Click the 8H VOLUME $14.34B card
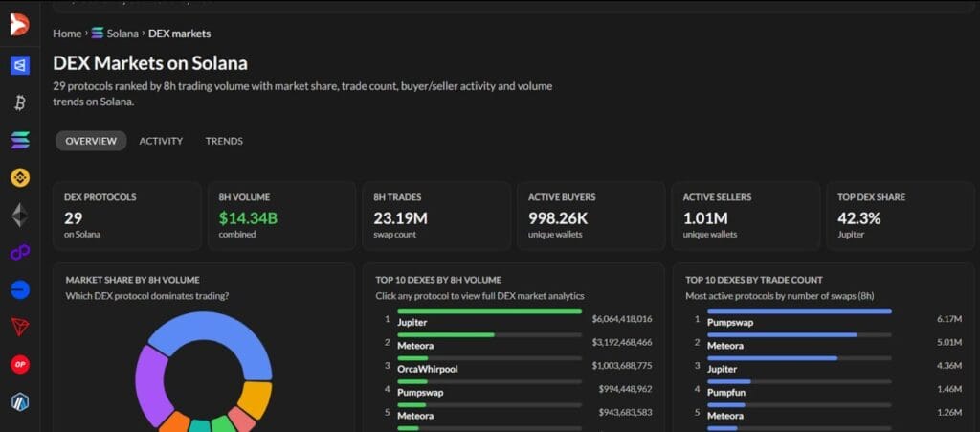This screenshot has width=980, height=432. click(281, 216)
